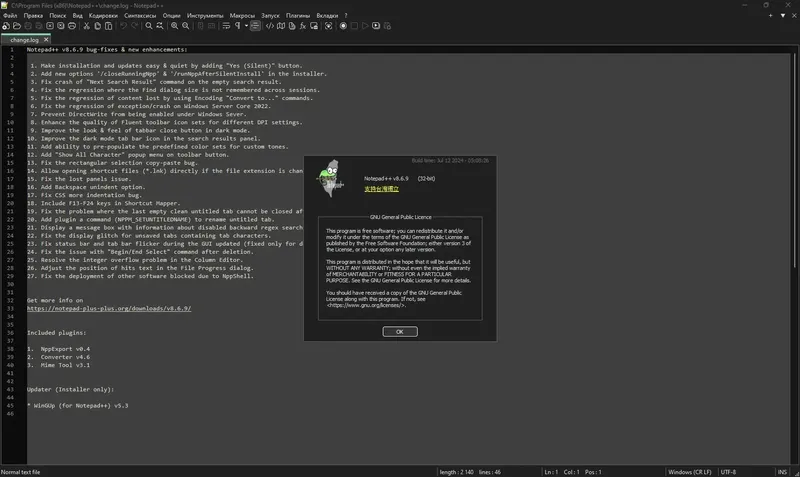This screenshot has height=477, width=800.
Task: Open the Кодировки menu
Action: (103, 15)
